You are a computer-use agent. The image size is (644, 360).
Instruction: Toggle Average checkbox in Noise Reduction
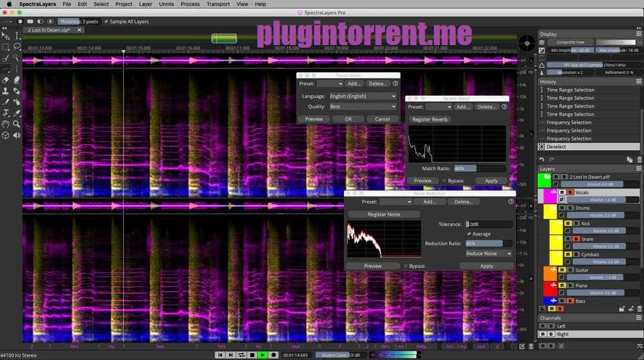[x=469, y=234]
